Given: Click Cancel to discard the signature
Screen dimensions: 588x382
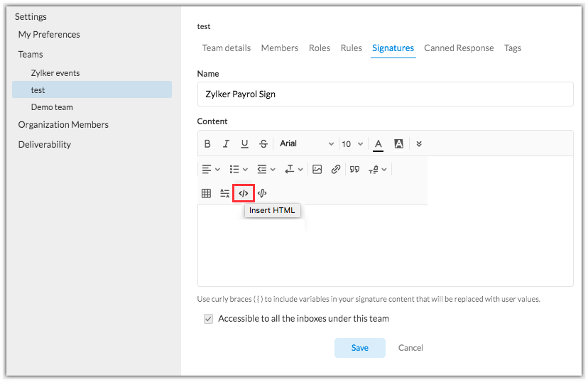Looking at the screenshot, I should coord(410,348).
